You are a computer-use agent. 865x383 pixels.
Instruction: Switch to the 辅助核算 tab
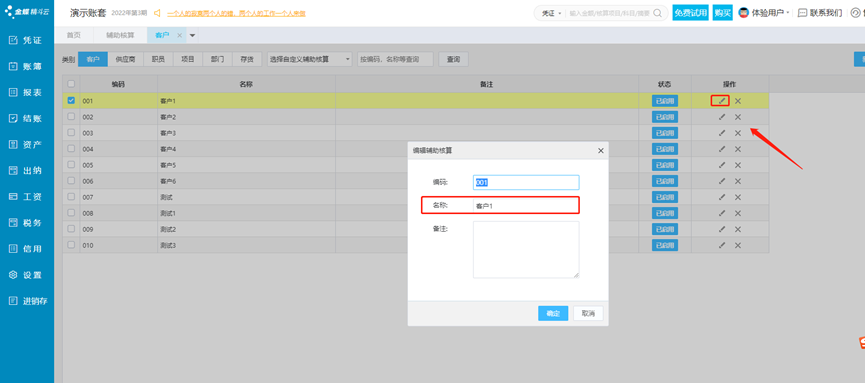tap(120, 35)
